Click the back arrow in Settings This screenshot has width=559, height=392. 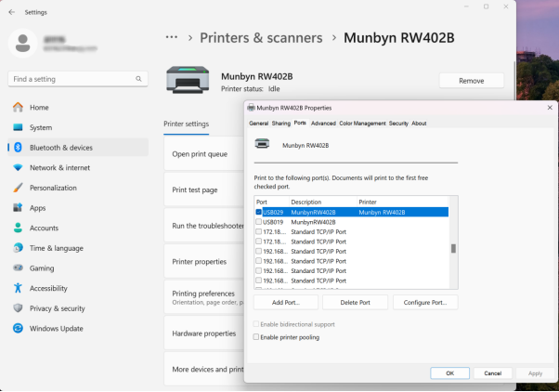[x=12, y=12]
